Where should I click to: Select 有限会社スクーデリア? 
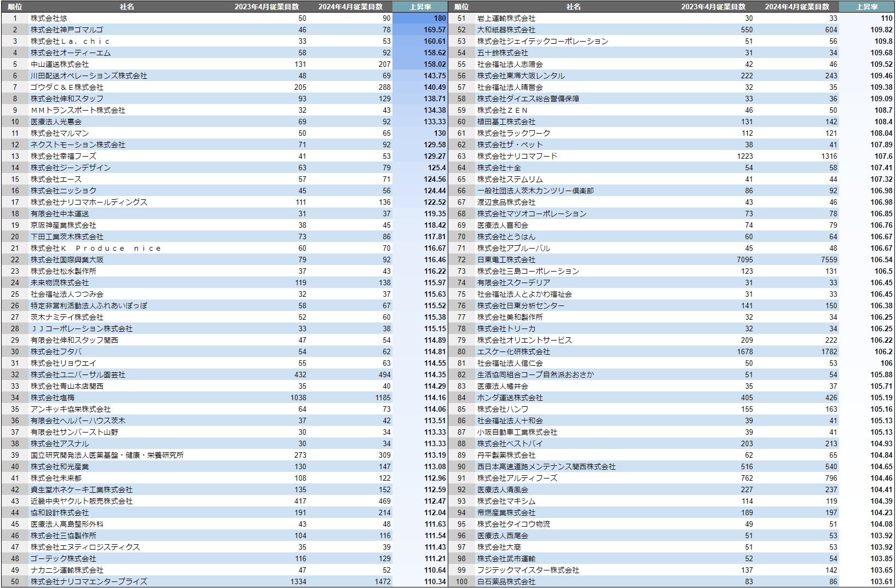point(514,283)
